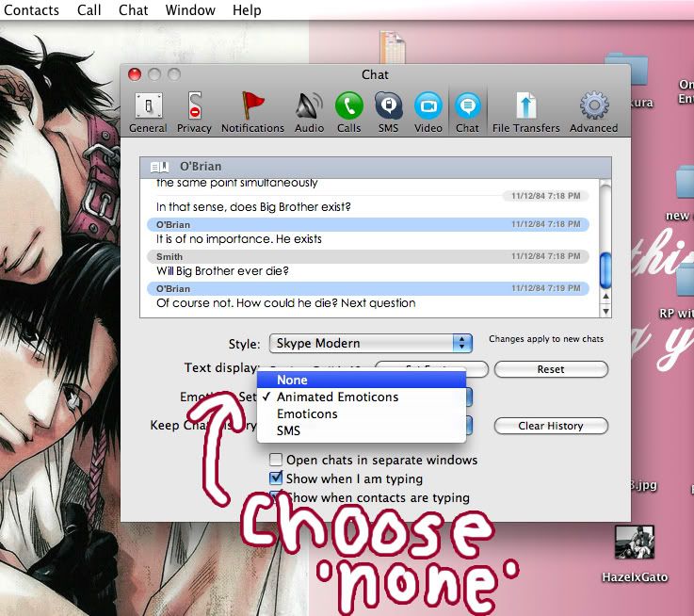The height and width of the screenshot is (616, 694).
Task: Select the Chat preferences pane icon
Action: pyautogui.click(x=467, y=112)
